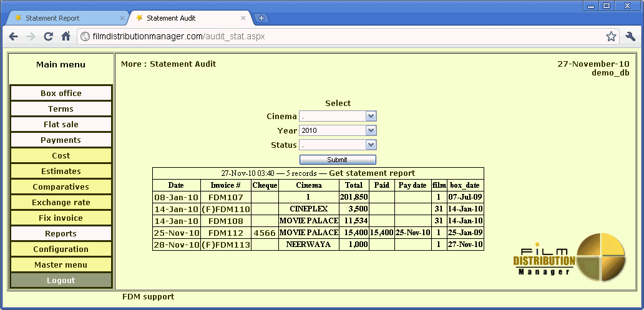Expand the Status dropdown
The height and width of the screenshot is (310, 644).
pyautogui.click(x=338, y=145)
